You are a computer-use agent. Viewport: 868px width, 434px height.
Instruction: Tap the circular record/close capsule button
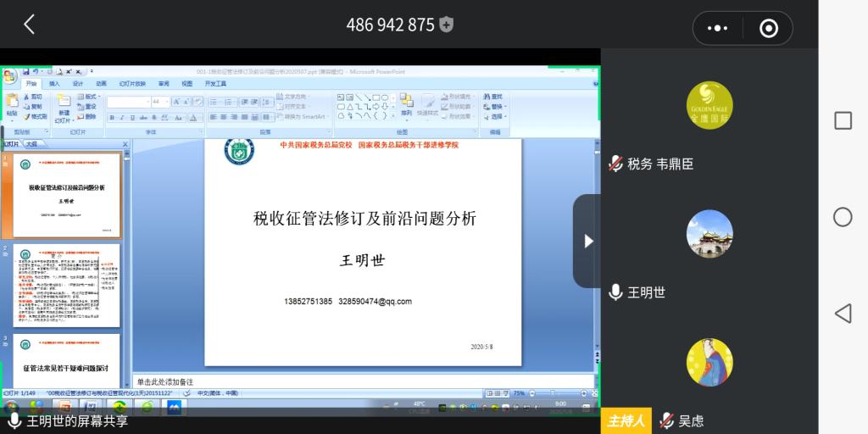768,28
